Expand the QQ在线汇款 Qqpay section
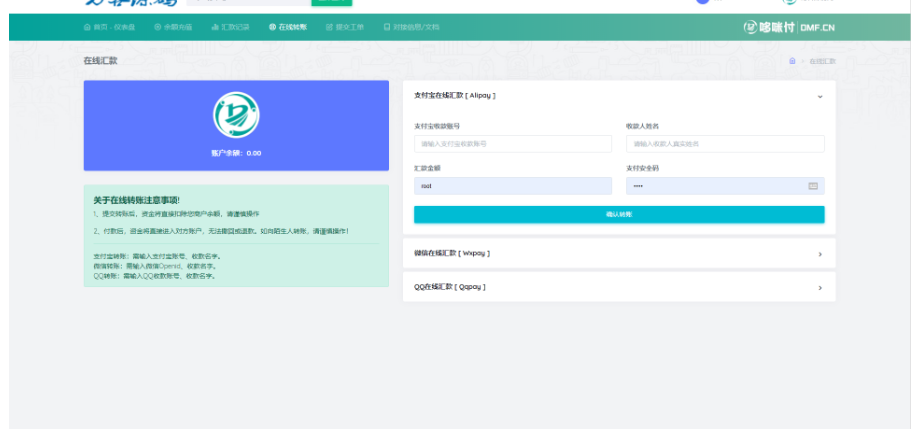Image resolution: width=912 pixels, height=429 pixels. click(x=619, y=287)
